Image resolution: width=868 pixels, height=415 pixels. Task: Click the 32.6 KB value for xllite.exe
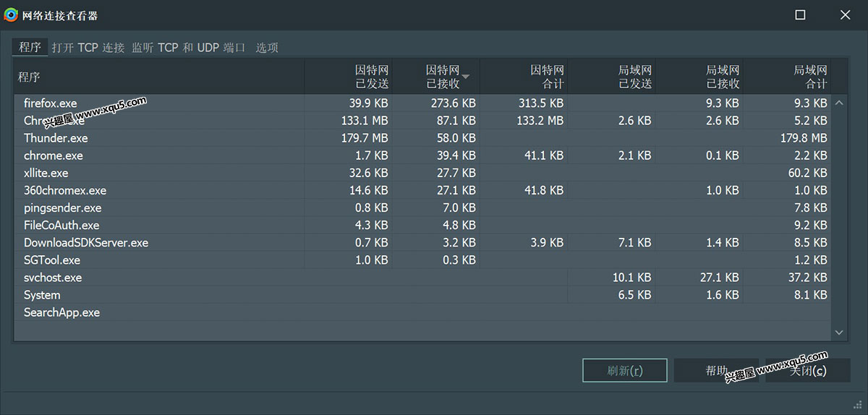pos(369,173)
